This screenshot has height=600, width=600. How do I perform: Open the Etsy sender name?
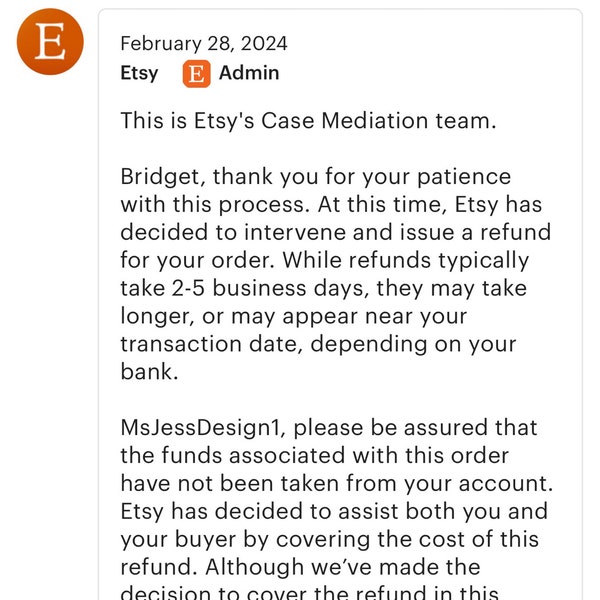point(139,73)
